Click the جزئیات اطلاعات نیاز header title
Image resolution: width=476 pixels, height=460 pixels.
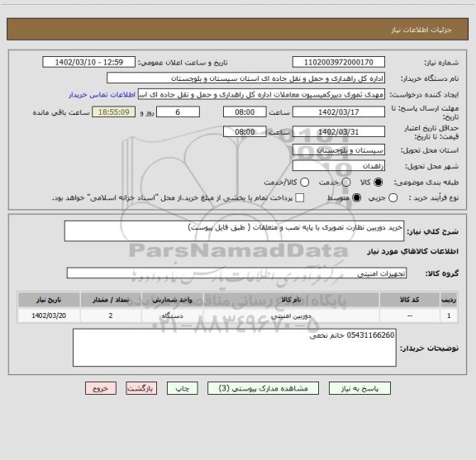coord(421,30)
